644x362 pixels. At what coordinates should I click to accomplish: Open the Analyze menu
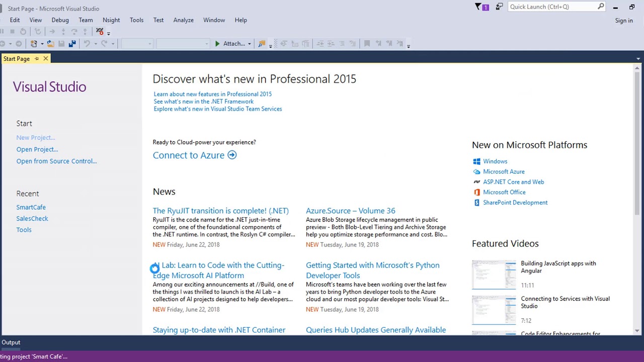point(184,20)
